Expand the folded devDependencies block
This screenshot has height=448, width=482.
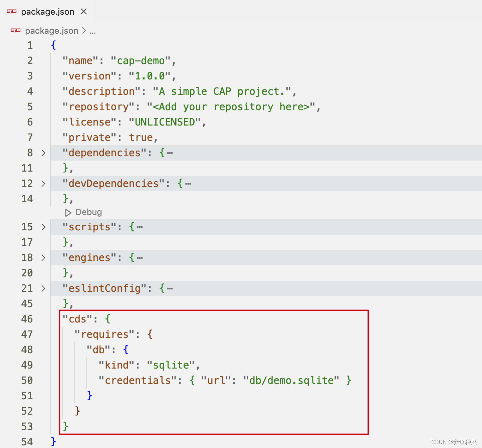point(43,184)
